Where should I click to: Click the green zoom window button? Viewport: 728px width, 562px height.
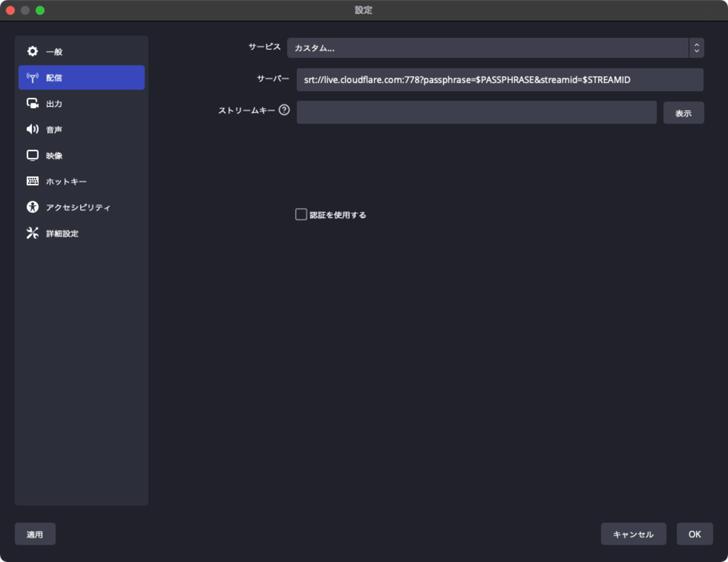40,10
